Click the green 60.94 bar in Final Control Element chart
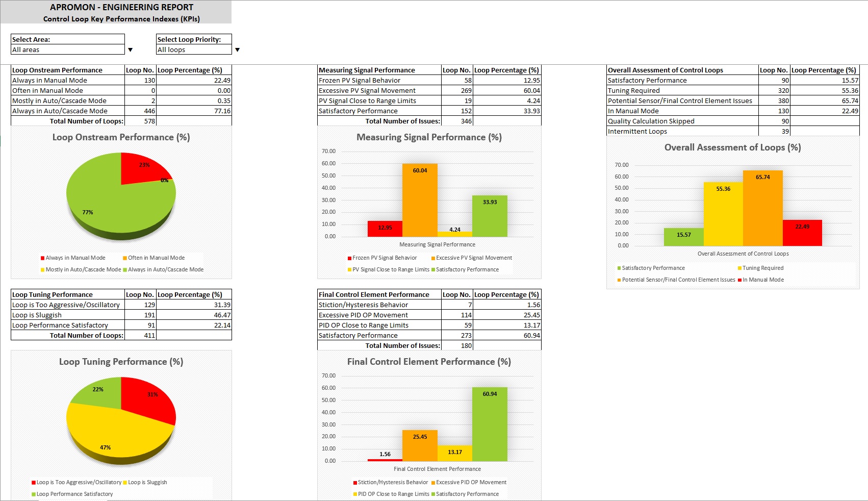The height and width of the screenshot is (501, 868). [490, 424]
